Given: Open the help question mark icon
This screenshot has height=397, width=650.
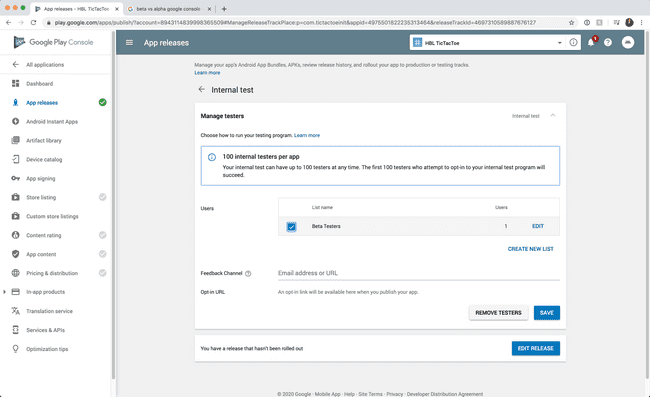Looking at the screenshot, I should point(608,42).
